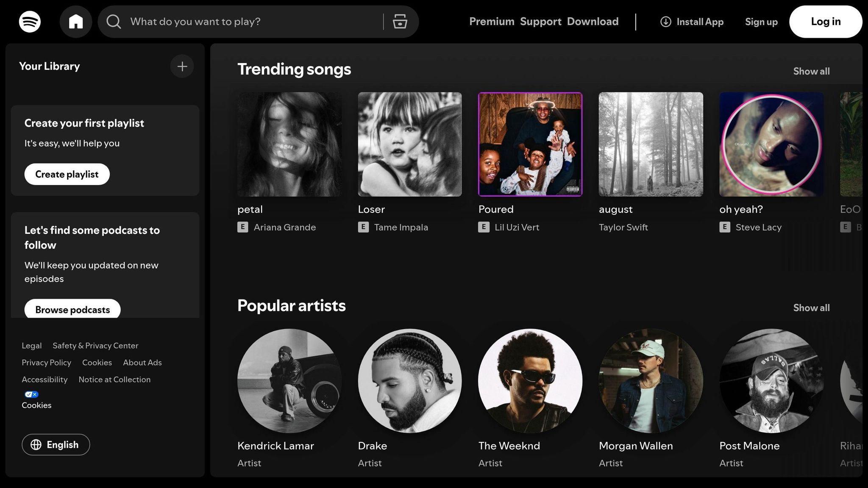This screenshot has width=868, height=488.
Task: Click the 'Loser' song title
Action: [x=371, y=209]
